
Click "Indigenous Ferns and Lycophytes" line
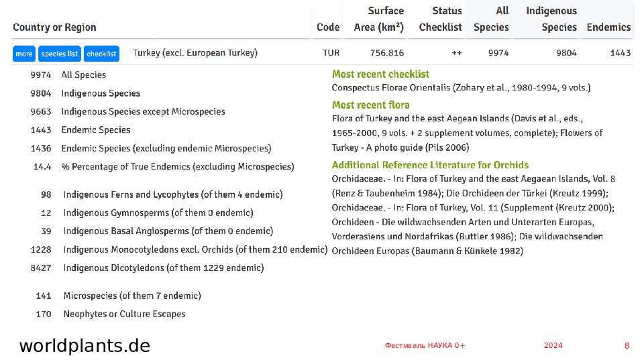tap(173, 194)
